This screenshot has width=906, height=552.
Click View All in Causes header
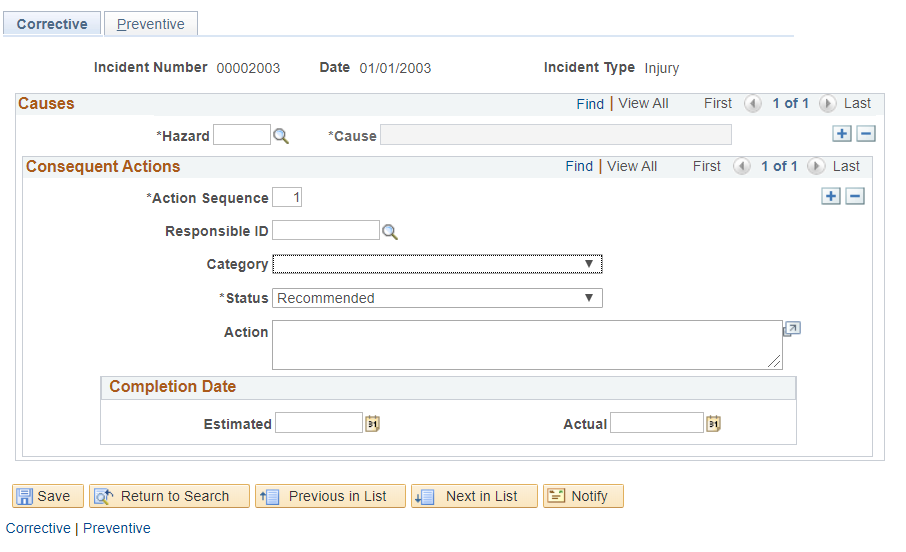(x=643, y=103)
